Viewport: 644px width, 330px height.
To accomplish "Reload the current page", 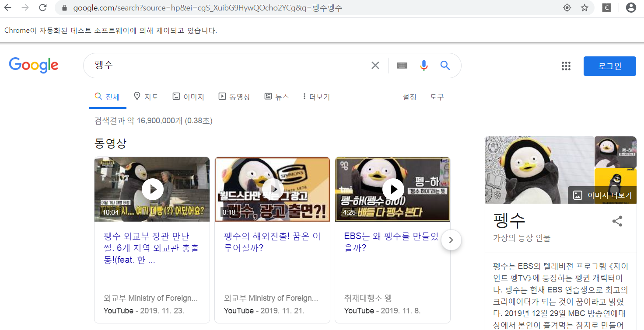I will pos(43,7).
